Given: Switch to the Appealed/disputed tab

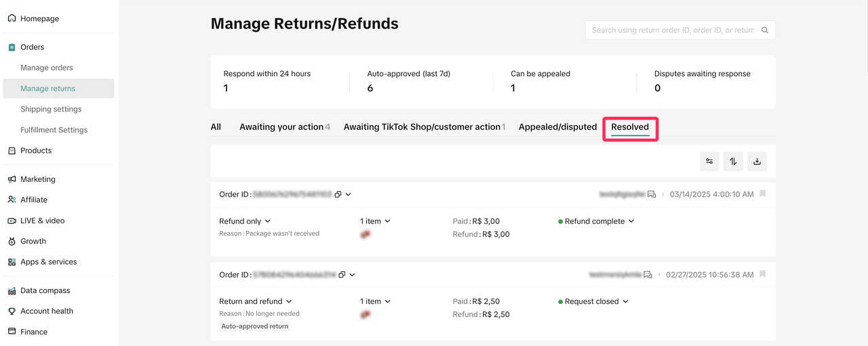Looking at the screenshot, I should 557,127.
